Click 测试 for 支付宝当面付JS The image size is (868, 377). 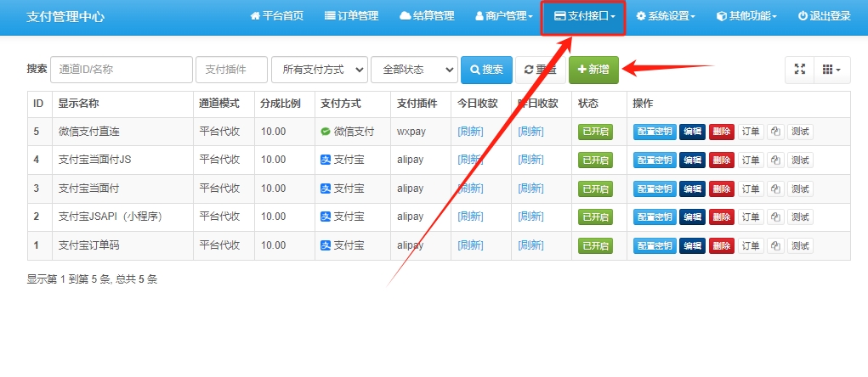point(801,160)
